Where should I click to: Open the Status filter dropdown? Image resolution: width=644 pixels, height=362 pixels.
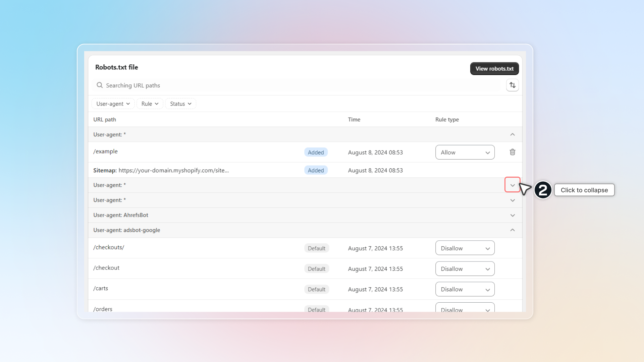[180, 104]
